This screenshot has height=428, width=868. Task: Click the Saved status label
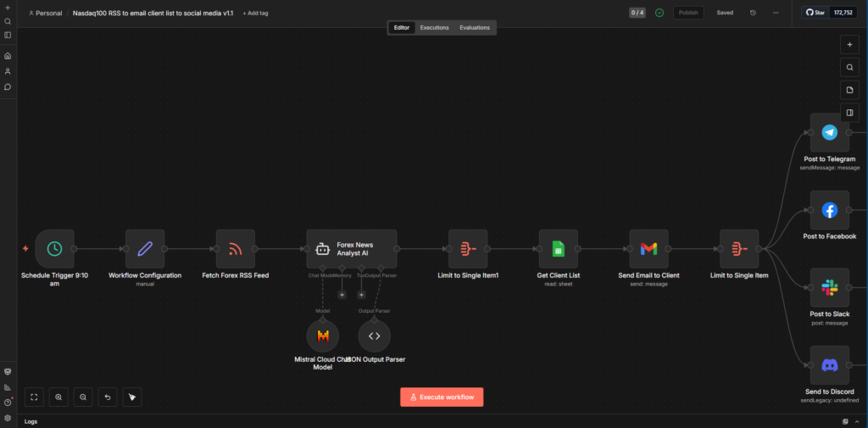coord(725,13)
